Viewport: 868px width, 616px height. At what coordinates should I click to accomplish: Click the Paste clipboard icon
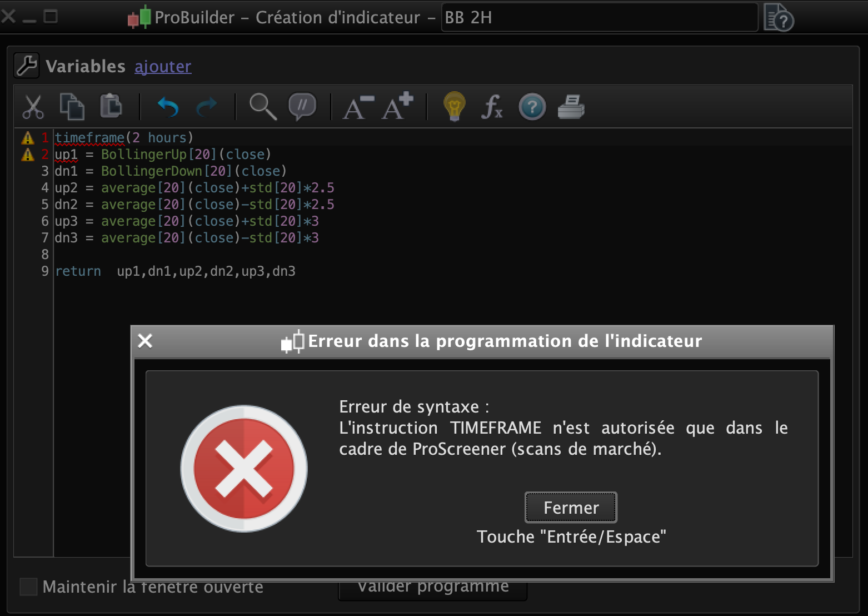coord(111,106)
